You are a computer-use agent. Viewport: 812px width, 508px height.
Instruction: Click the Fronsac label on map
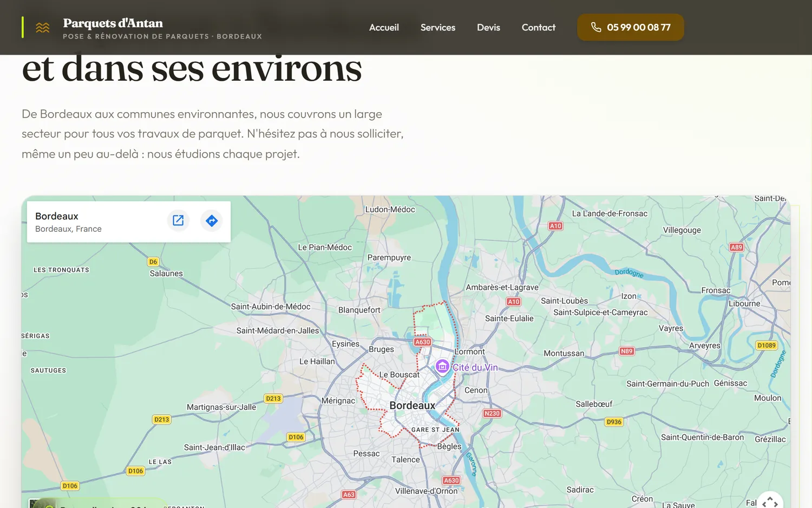716,291
